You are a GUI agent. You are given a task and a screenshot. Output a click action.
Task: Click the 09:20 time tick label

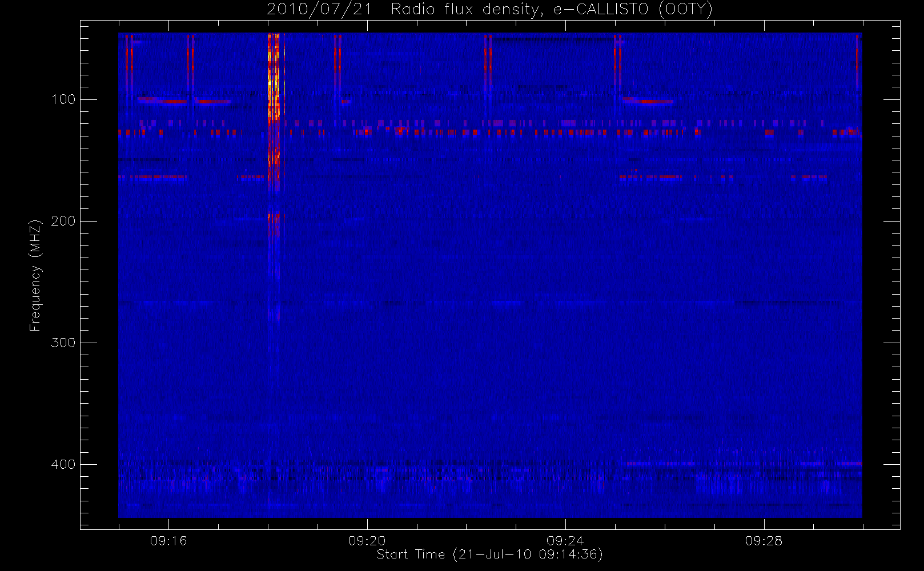click(367, 541)
